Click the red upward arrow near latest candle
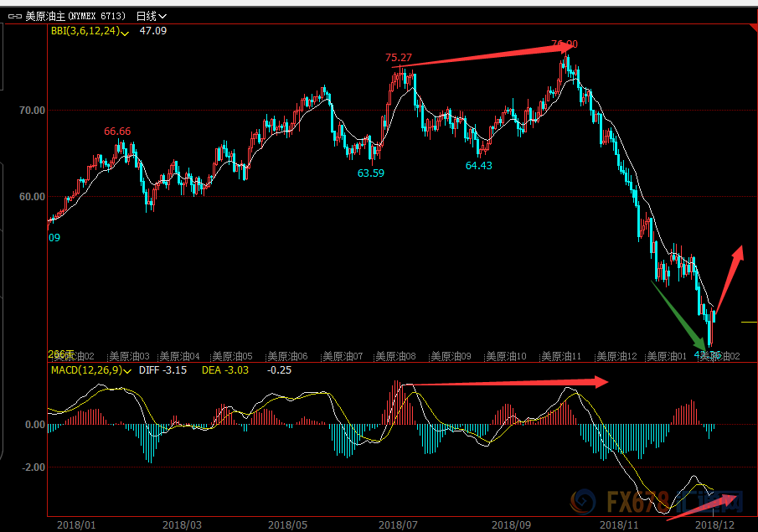 [x=729, y=280]
